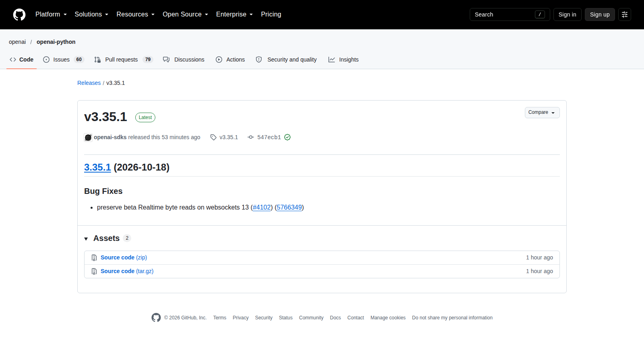This screenshot has width=644, height=362.
Task: Click the Issues count badge 60
Action: (x=79, y=60)
